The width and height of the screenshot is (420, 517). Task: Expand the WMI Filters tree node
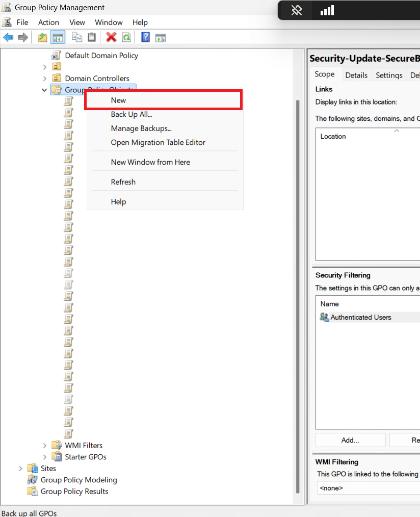coord(44,446)
